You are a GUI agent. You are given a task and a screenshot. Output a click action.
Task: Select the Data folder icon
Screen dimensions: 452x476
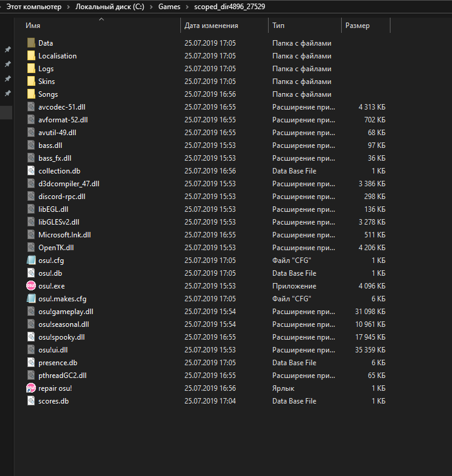pyautogui.click(x=31, y=43)
